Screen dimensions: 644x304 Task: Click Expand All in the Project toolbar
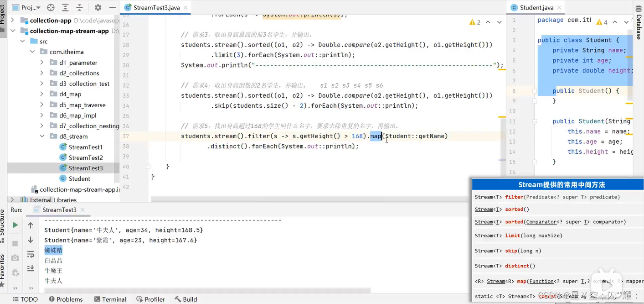coord(65,7)
